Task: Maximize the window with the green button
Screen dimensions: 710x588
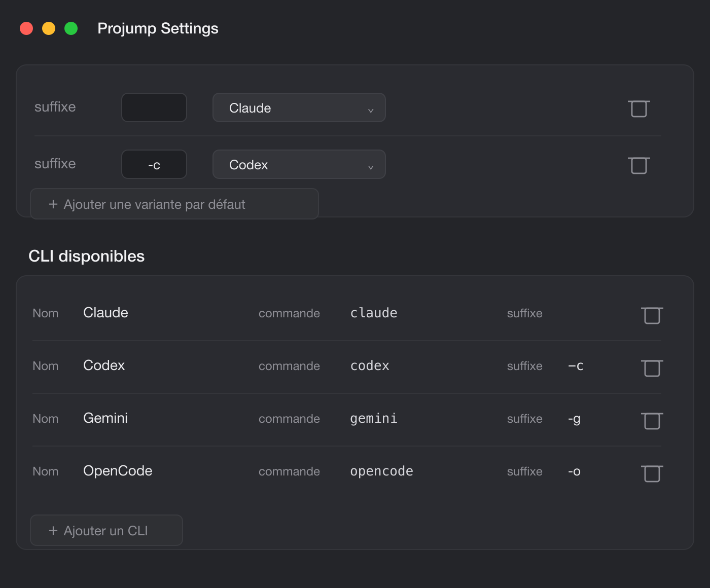Action: (71, 28)
